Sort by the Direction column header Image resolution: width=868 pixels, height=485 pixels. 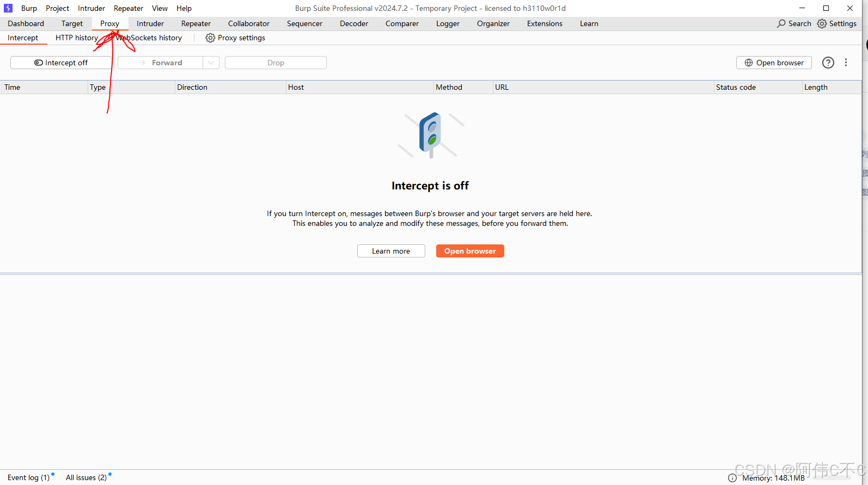tap(231, 87)
